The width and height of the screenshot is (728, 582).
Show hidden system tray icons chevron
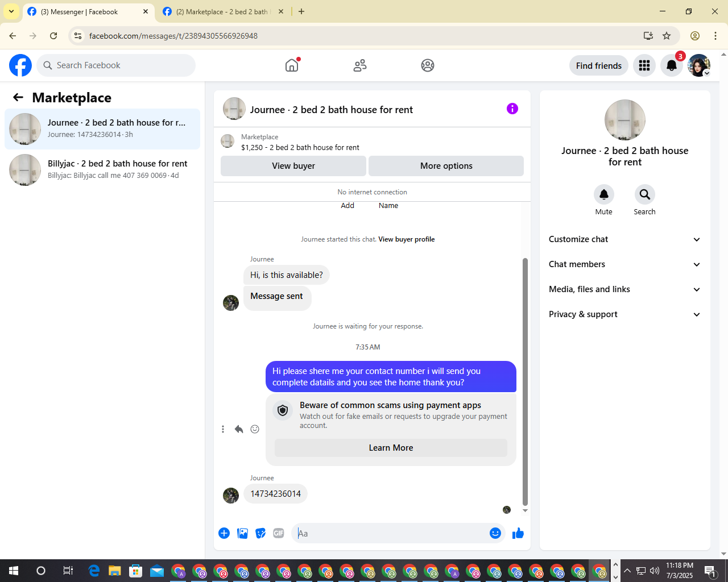(627, 571)
